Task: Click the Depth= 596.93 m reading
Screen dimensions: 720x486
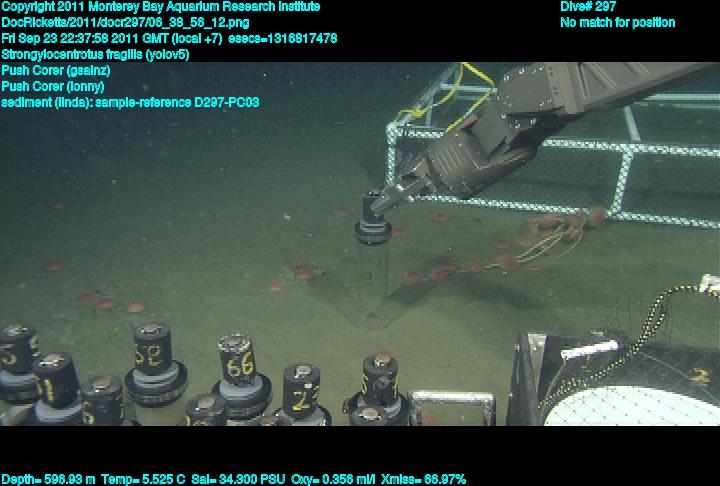Action: pyautogui.click(x=48, y=479)
